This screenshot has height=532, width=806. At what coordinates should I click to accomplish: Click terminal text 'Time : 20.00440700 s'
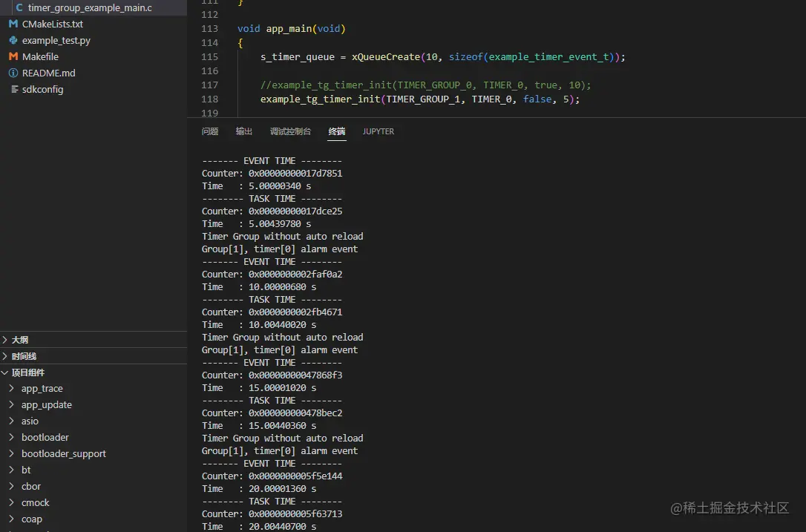(x=259, y=527)
